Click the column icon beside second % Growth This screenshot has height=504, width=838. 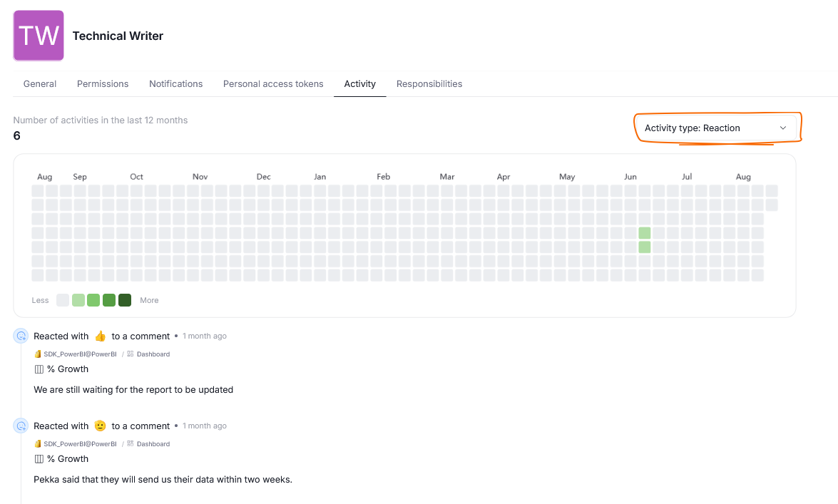39,459
